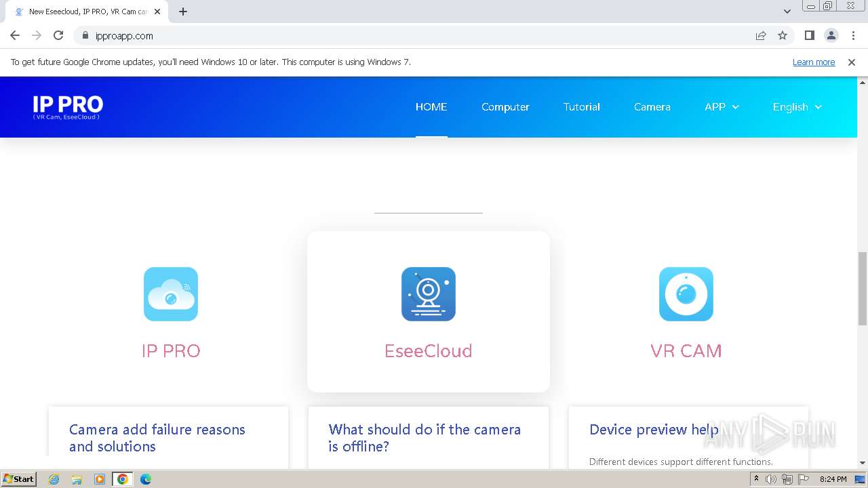Show hidden system tray icons
The height and width of the screenshot is (488, 868).
(x=756, y=479)
